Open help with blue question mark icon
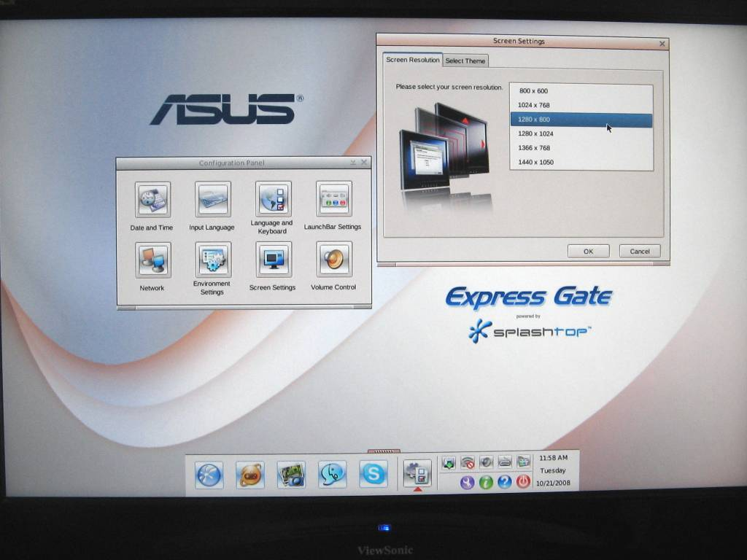747x560 pixels. click(x=505, y=482)
